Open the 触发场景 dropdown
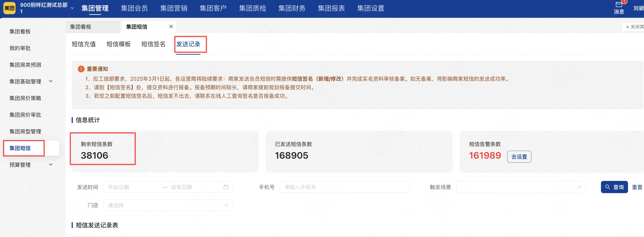Image resolution: width=644 pixels, height=237 pixels. click(521, 187)
